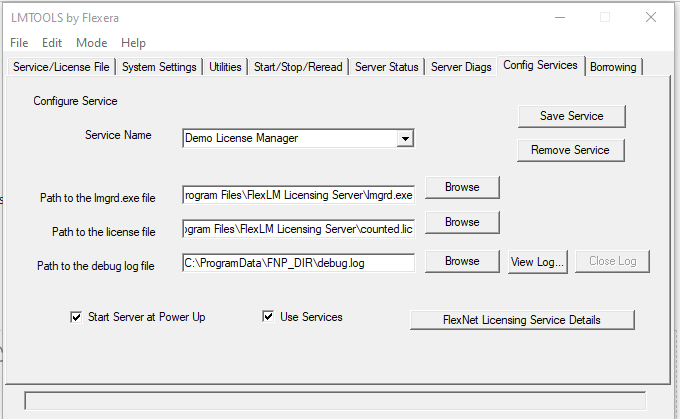Screen dimensions: 680x419
Task: Click the View Log button
Action: (x=538, y=261)
